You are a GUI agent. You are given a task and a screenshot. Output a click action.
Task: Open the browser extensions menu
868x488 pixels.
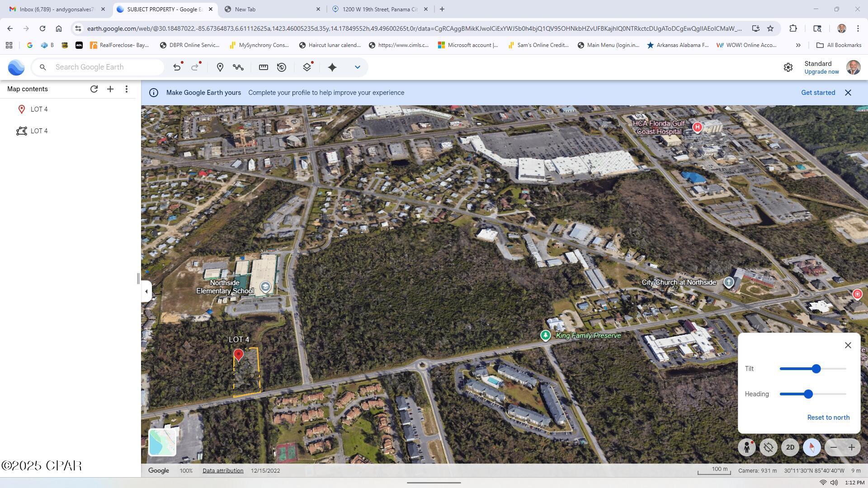(793, 28)
